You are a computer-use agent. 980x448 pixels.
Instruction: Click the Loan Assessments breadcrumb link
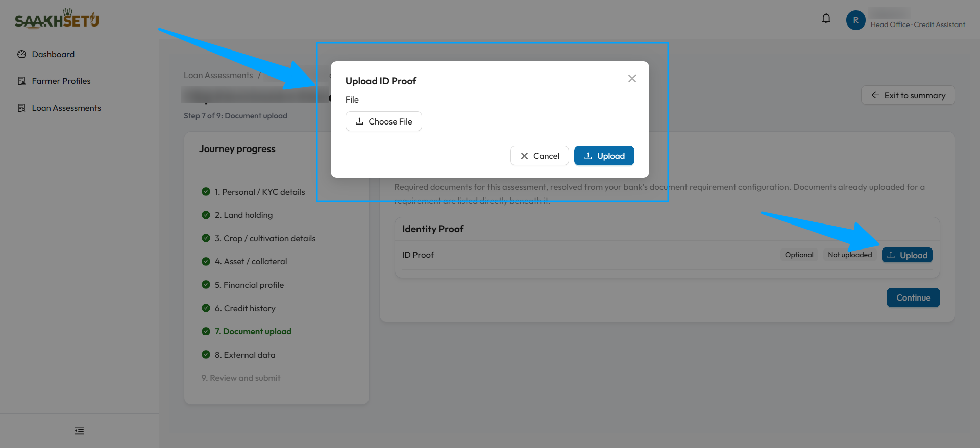(218, 76)
